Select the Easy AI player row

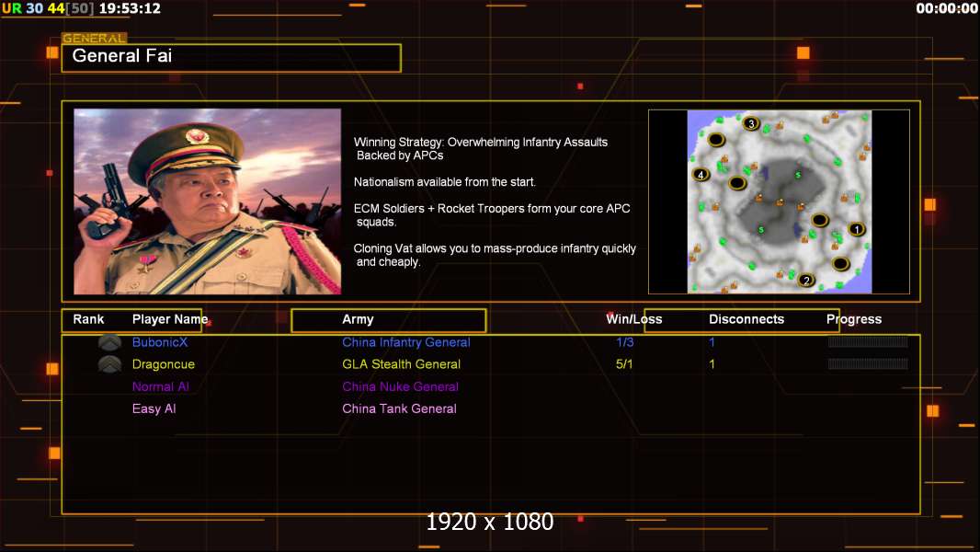tap(154, 408)
